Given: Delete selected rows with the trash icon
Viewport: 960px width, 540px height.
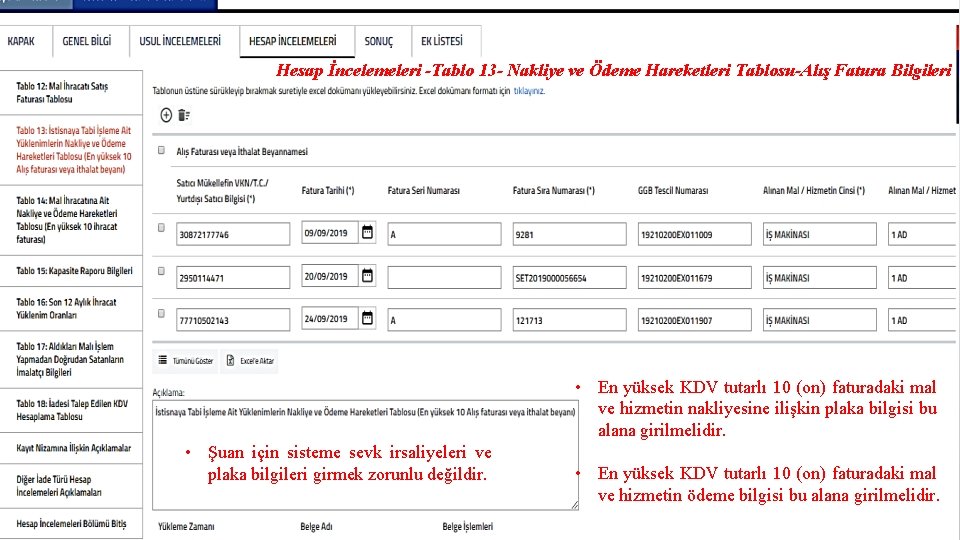Looking at the screenshot, I should point(184,115).
